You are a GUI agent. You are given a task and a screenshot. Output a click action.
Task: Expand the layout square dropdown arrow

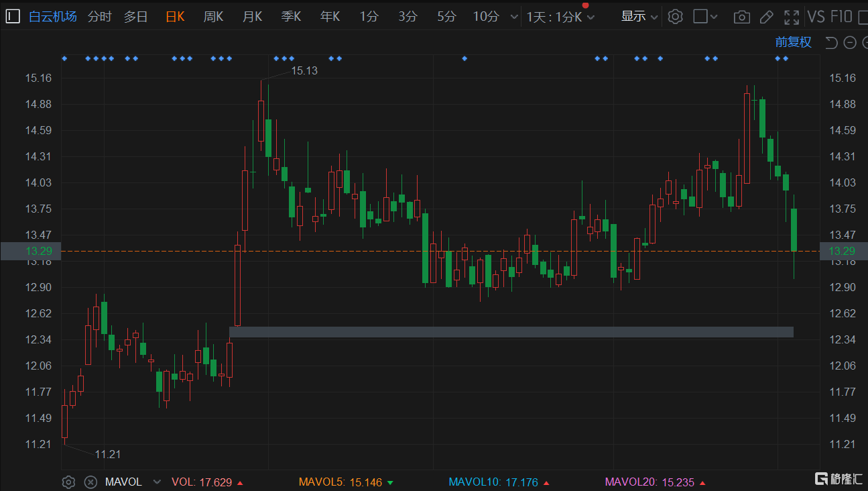click(x=714, y=17)
